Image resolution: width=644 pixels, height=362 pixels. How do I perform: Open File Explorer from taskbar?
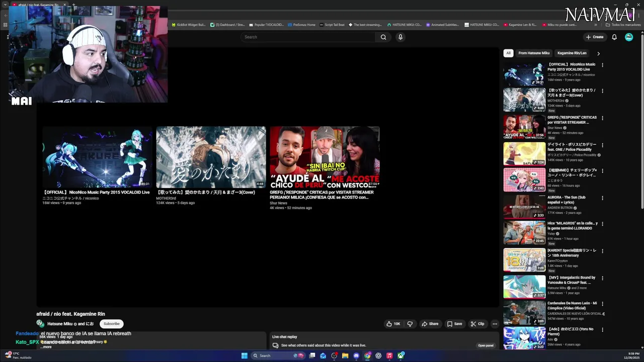345,355
